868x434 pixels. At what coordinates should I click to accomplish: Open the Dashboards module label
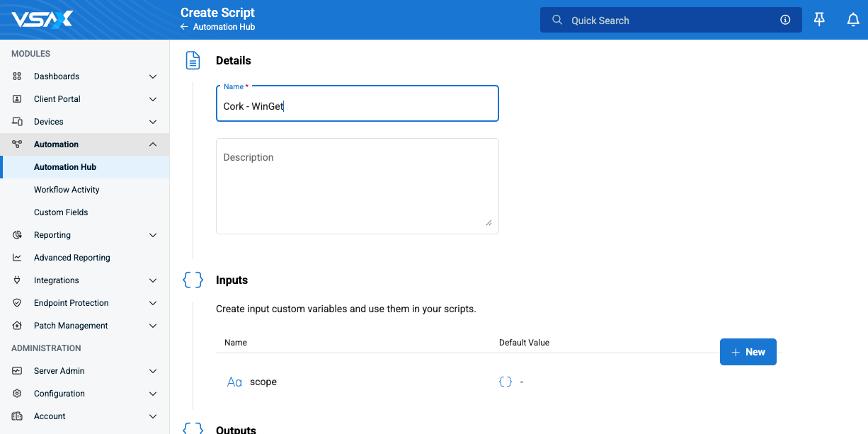point(57,76)
